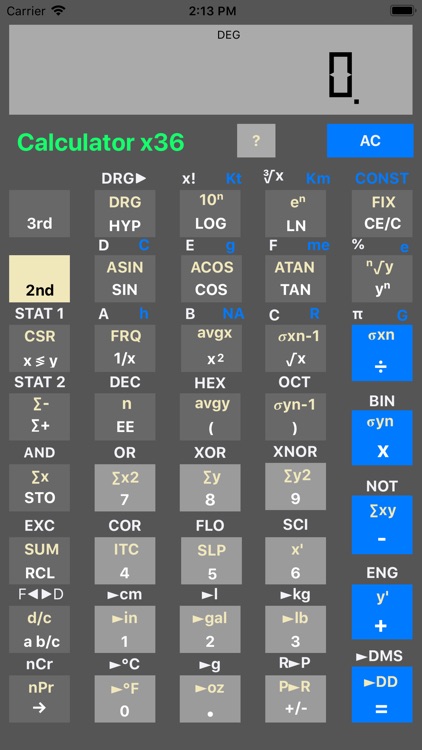
Task: Tap the blue minus key
Action: [382, 525]
